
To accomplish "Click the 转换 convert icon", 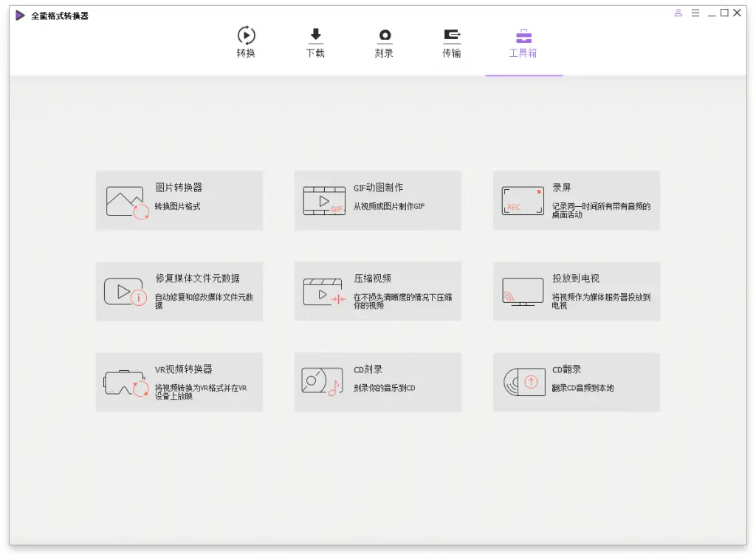I will (x=246, y=35).
